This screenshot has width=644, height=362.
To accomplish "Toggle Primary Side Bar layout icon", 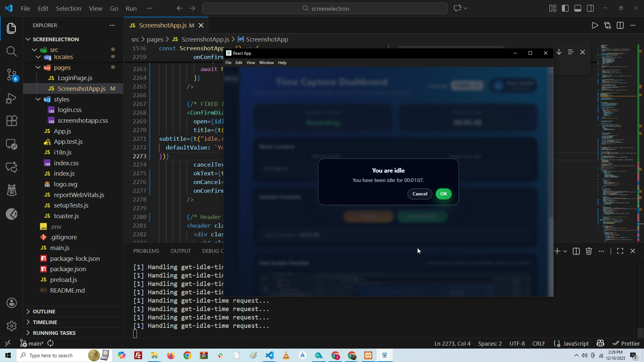I will pyautogui.click(x=566, y=8).
